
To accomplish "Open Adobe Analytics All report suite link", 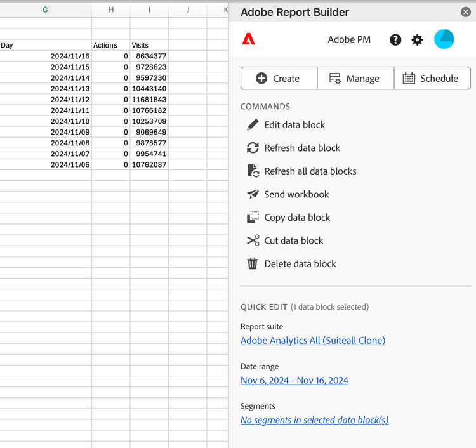I will point(312,341).
